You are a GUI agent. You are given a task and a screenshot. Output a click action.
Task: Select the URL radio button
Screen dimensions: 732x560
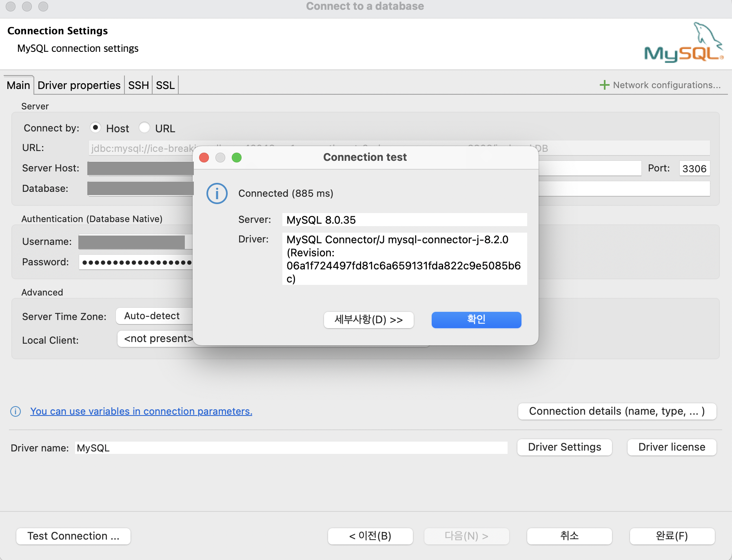pos(144,128)
